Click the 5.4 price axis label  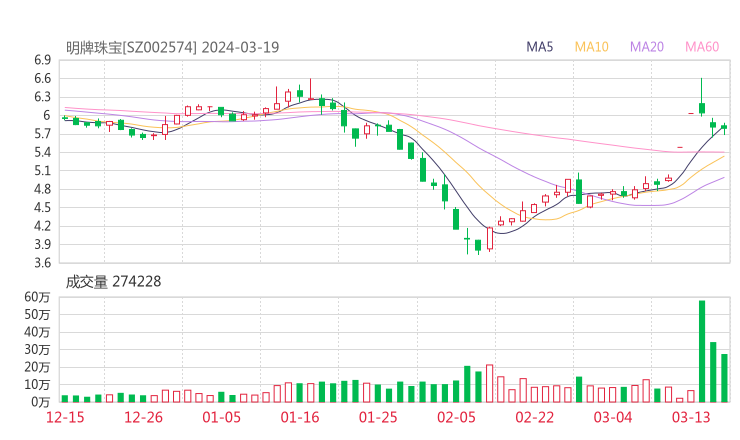[x=42, y=152]
